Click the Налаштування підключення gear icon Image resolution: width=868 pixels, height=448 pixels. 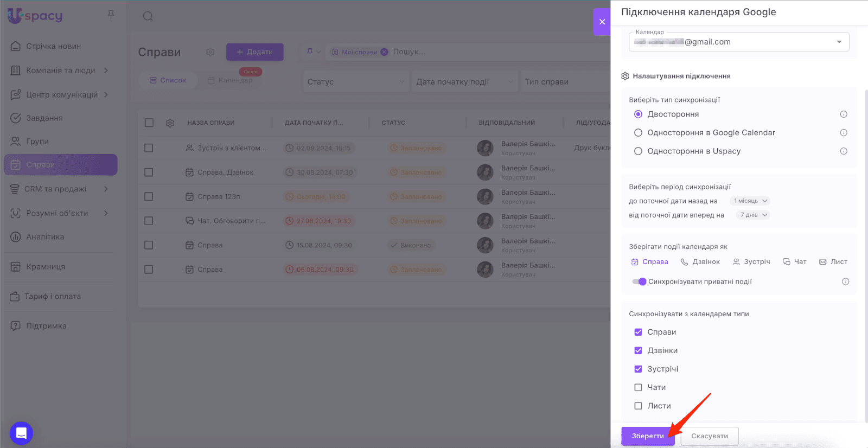point(625,76)
